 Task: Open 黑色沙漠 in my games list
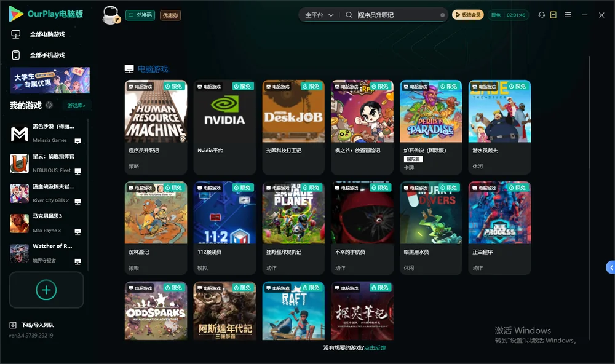(46, 134)
